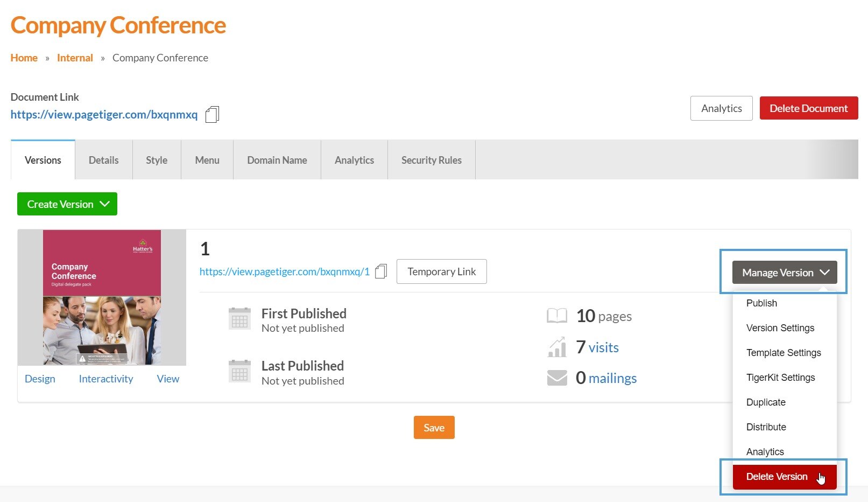Image resolution: width=868 pixels, height=502 pixels.
Task: Select Publish from the version menu
Action: pyautogui.click(x=761, y=303)
